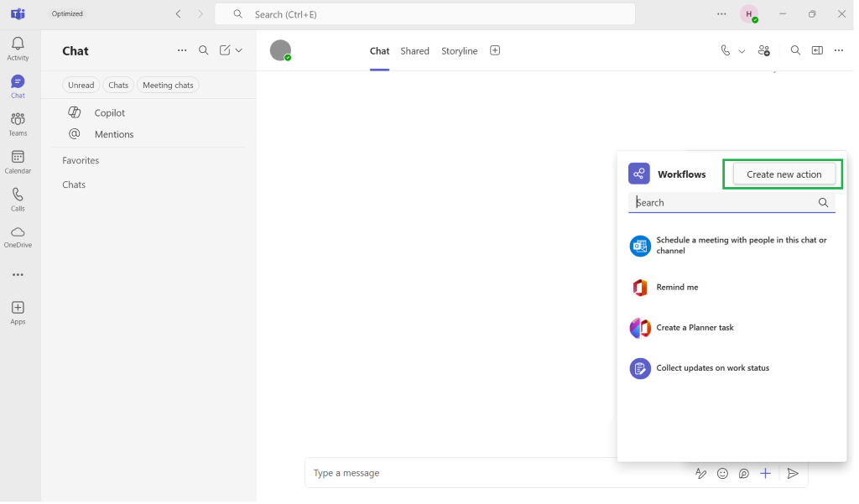Open Teams in the left rail
The height and width of the screenshot is (504, 859).
click(18, 124)
